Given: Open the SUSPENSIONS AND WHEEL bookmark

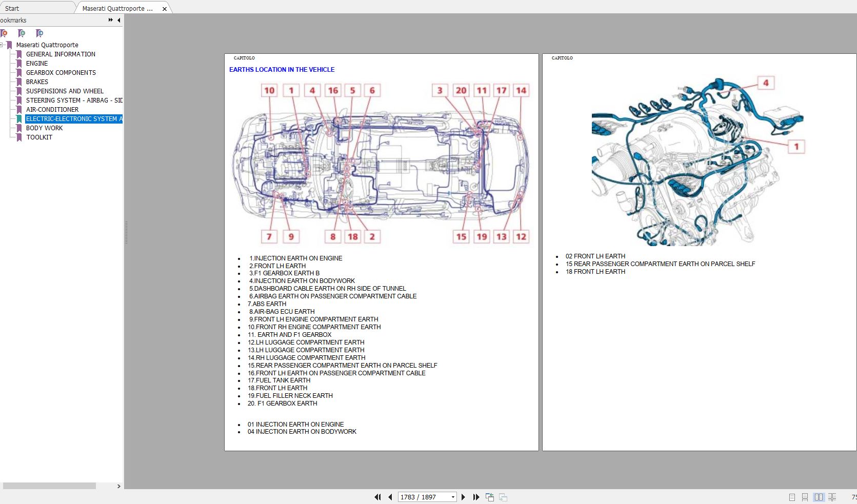Looking at the screenshot, I should point(65,91).
